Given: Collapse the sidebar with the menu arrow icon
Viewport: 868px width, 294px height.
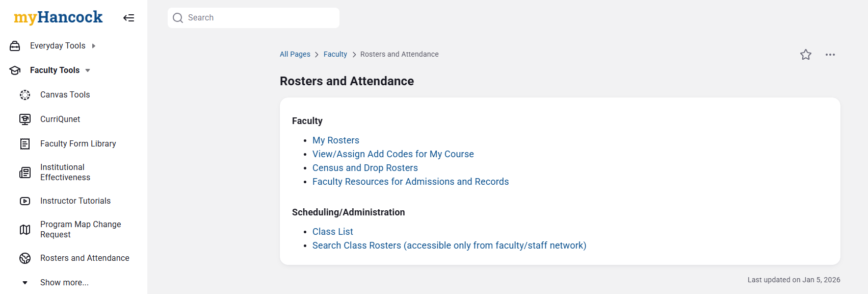Looking at the screenshot, I should 128,18.
